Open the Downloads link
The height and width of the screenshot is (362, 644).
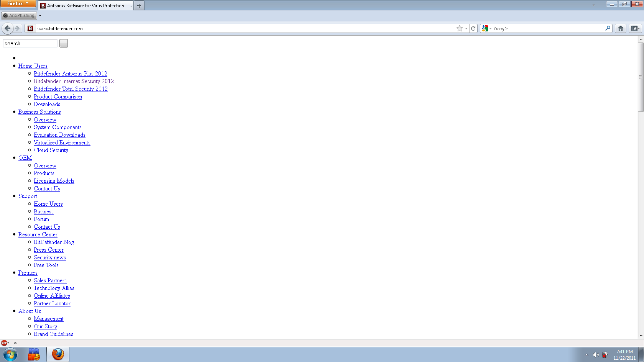click(47, 104)
